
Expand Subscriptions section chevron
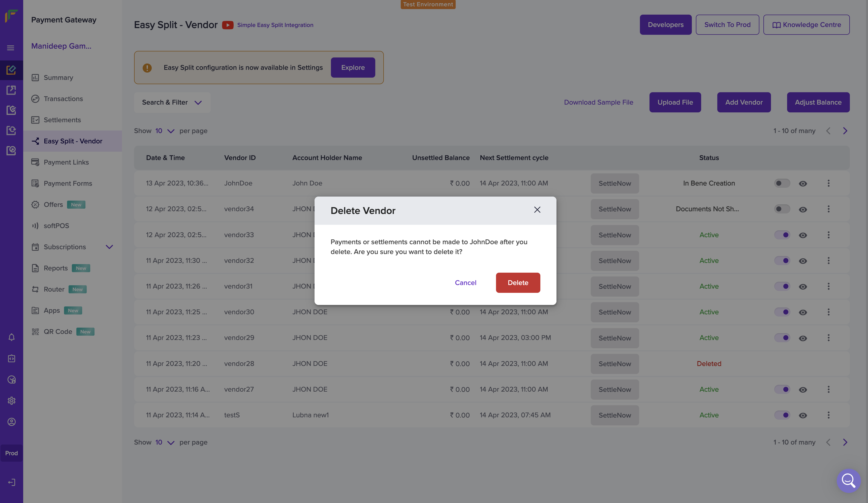pos(110,247)
